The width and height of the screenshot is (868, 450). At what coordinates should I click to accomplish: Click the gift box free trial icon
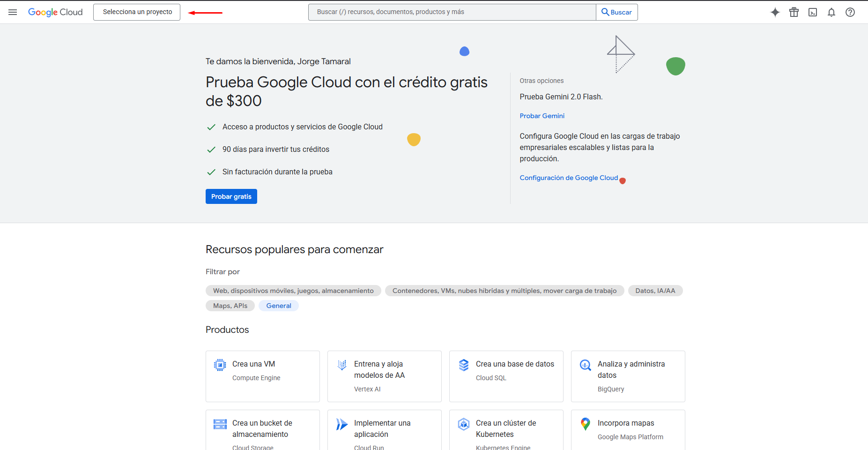794,12
